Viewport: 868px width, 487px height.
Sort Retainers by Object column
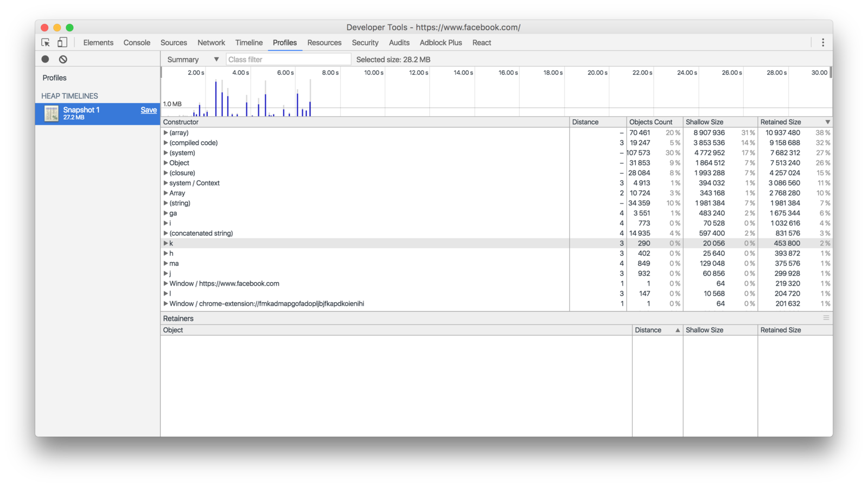click(396, 330)
